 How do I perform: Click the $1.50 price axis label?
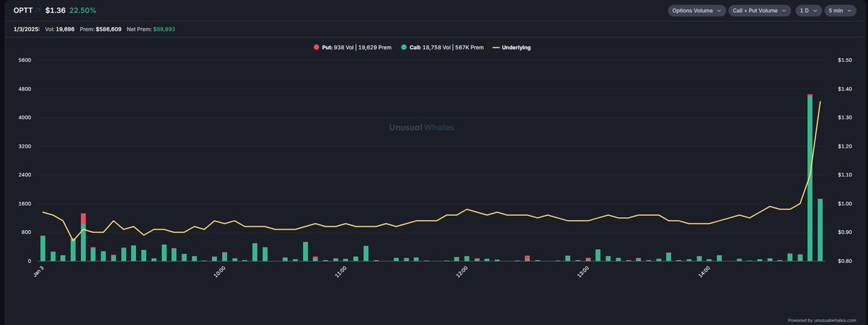point(845,60)
